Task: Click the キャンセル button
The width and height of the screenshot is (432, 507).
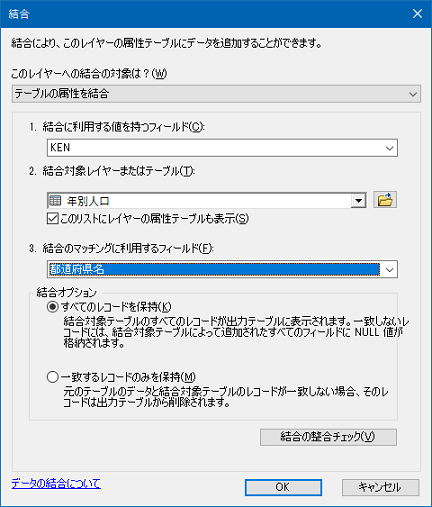Action: point(380,487)
